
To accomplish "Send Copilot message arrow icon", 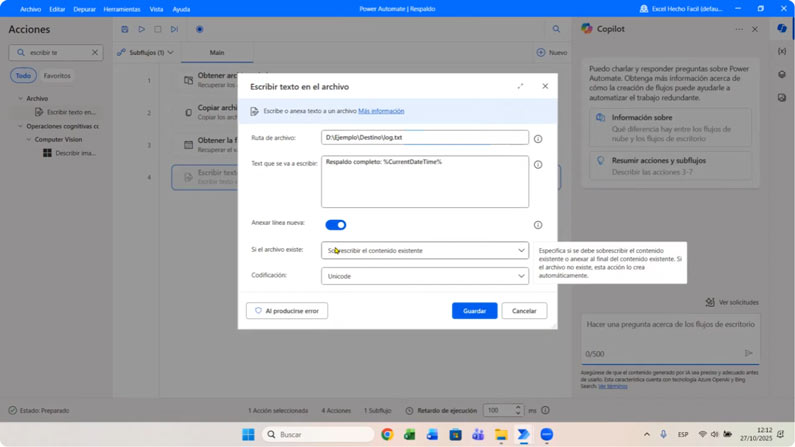I will (x=748, y=353).
